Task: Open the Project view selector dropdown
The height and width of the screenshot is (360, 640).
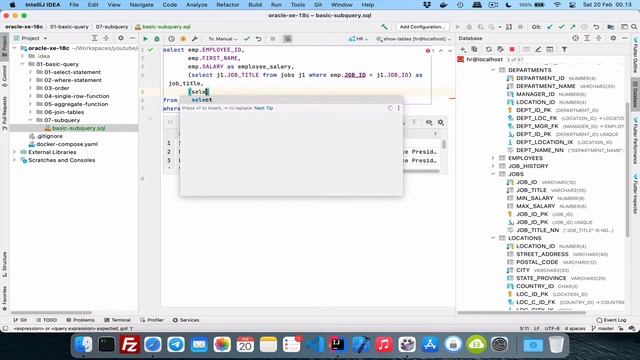Action: 31,38
